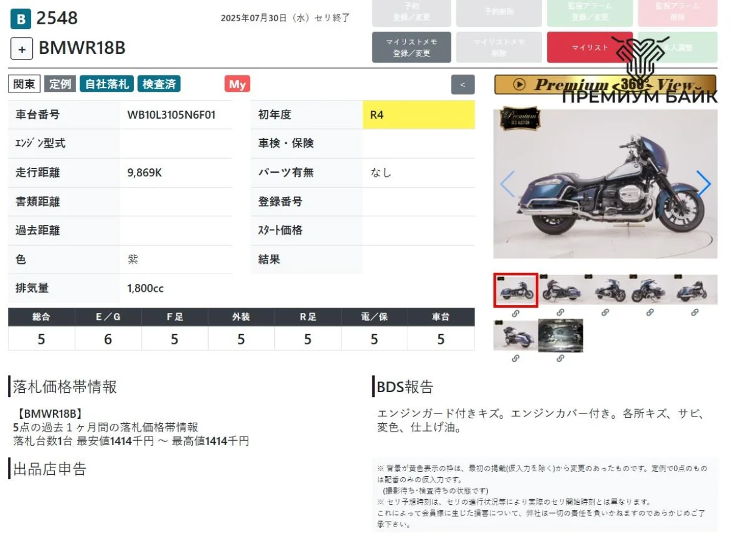Screen dimensions: 730x560
Task: Go to the previous photo with left arrow
Action: pos(507,184)
